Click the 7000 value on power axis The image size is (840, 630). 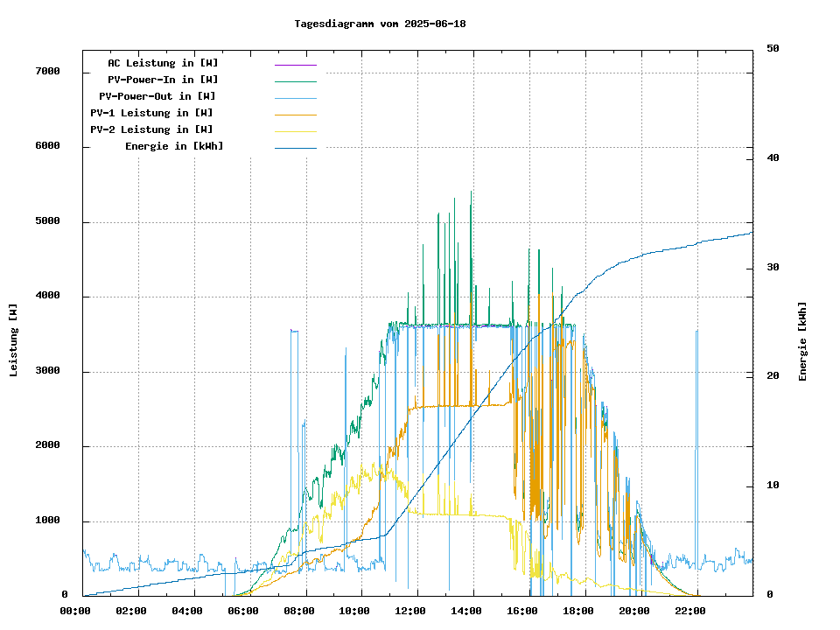pyautogui.click(x=47, y=72)
